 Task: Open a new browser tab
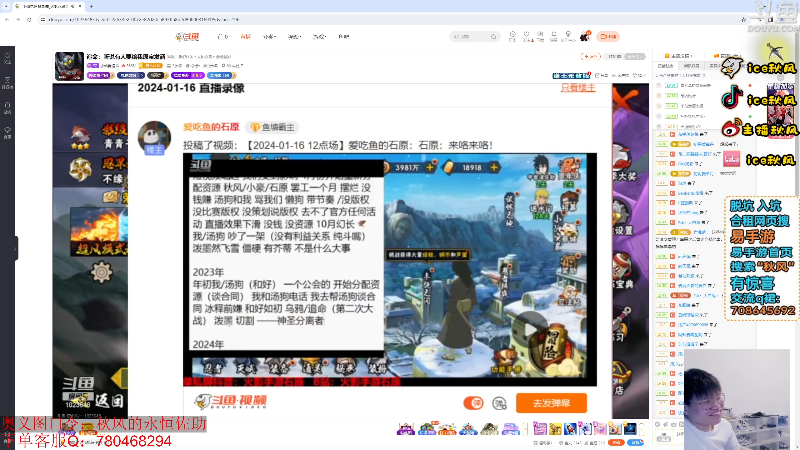[x=91, y=7]
